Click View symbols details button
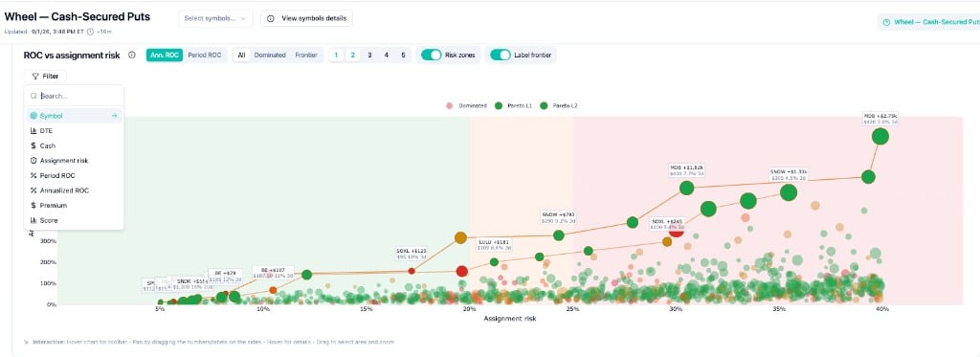980x357 pixels. 307,19
